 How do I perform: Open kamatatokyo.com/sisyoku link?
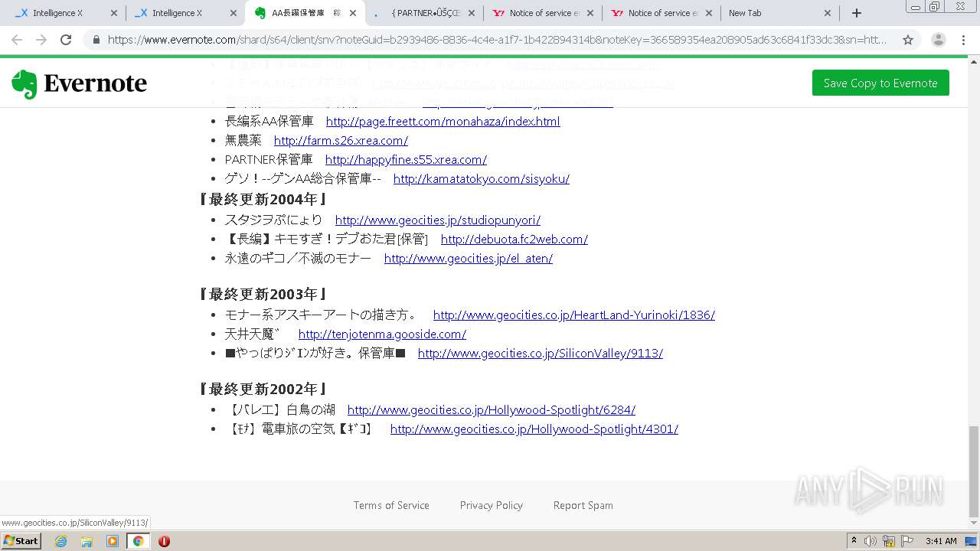click(x=481, y=178)
